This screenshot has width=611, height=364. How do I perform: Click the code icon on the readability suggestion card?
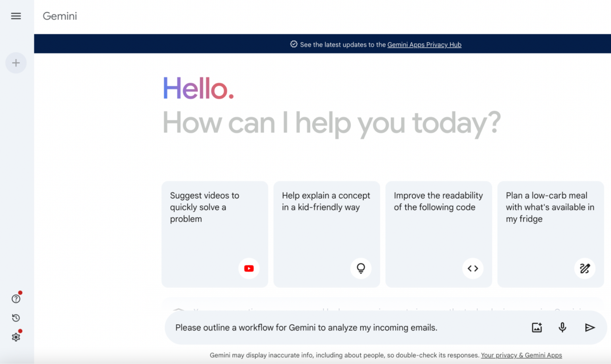tap(473, 268)
